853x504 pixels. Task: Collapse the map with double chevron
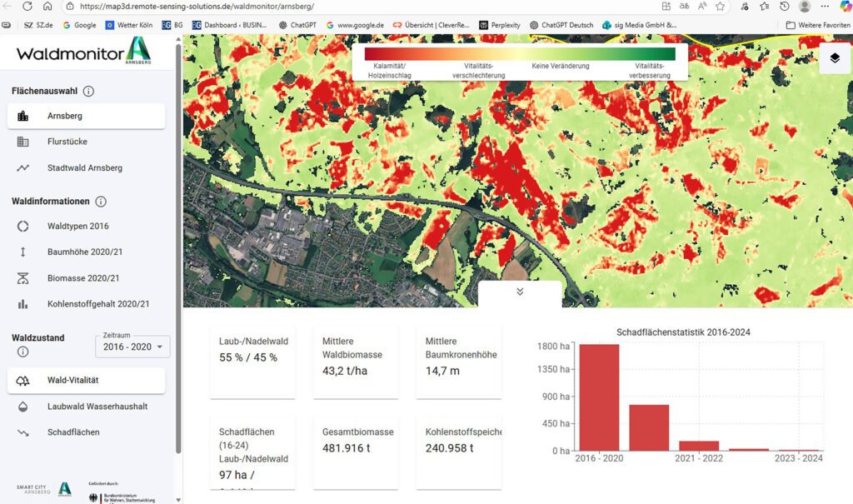pos(520,292)
